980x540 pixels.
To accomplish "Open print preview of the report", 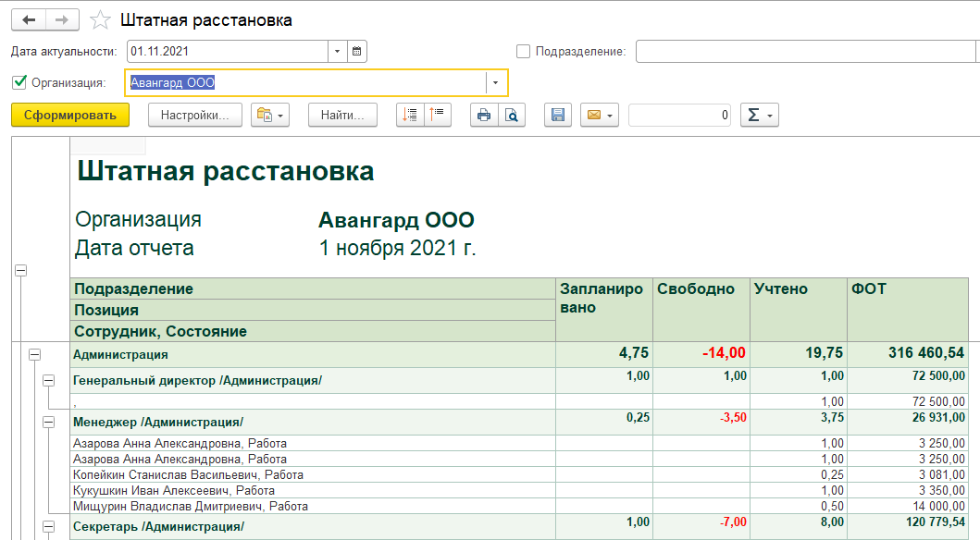I will click(510, 116).
